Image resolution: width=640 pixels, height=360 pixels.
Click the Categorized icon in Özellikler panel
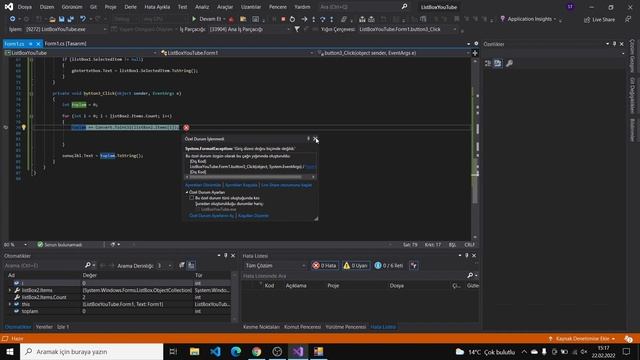click(488, 63)
